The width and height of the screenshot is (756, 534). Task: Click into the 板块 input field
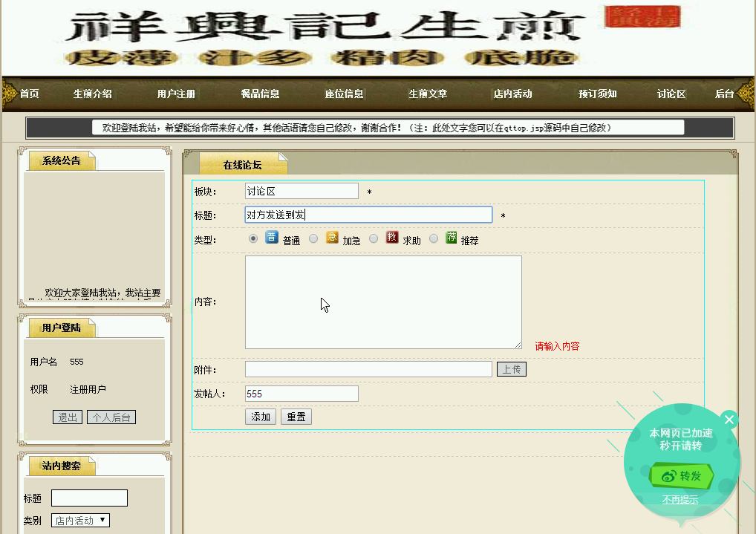point(302,191)
